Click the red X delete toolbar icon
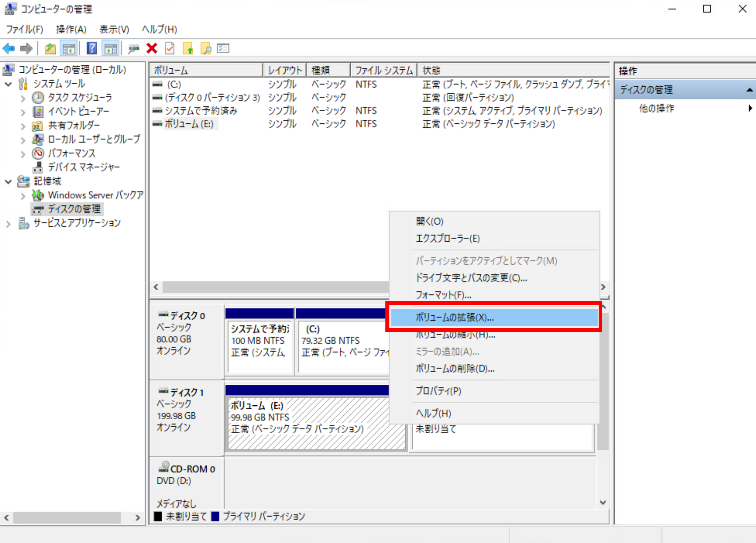Viewport: 756px width, 543px height. pos(152,49)
